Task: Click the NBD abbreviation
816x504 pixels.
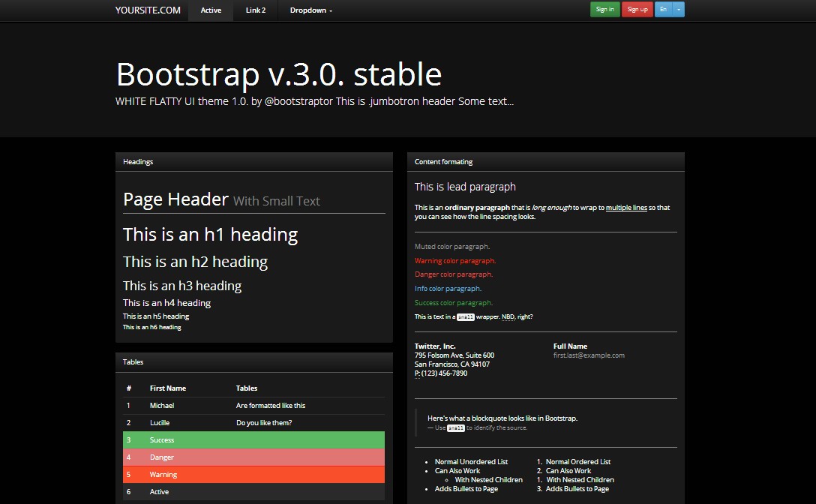Action: pyautogui.click(x=508, y=316)
